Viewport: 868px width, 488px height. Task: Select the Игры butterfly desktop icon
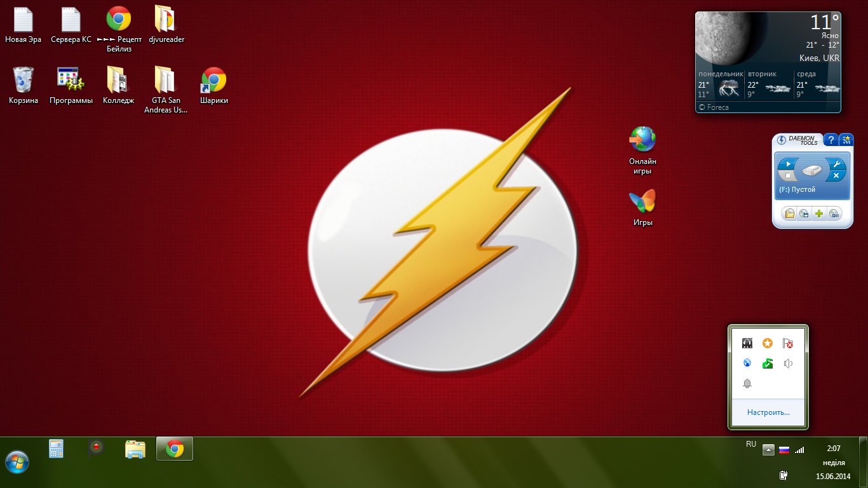[x=642, y=208]
